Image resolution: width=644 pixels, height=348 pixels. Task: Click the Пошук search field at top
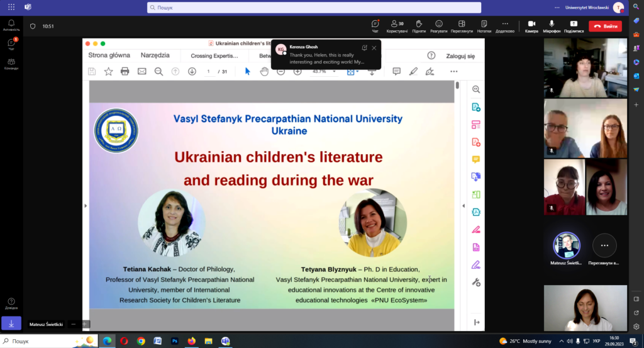pos(314,8)
